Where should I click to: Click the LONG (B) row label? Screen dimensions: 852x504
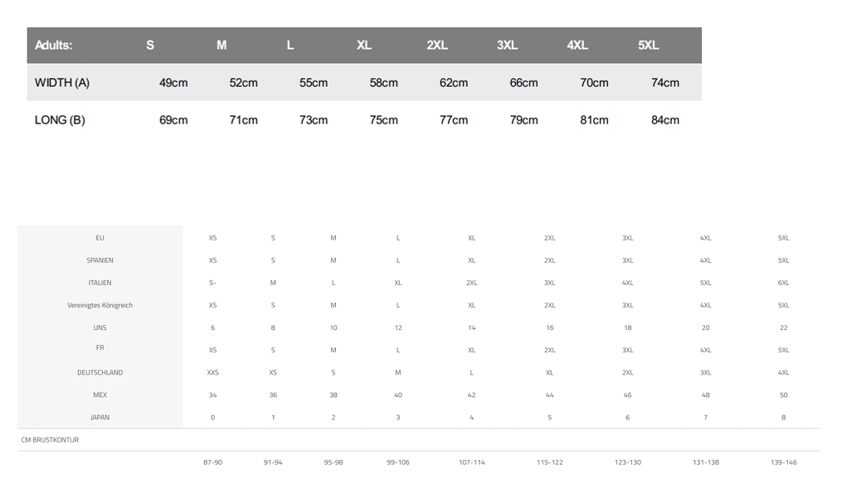click(x=60, y=120)
